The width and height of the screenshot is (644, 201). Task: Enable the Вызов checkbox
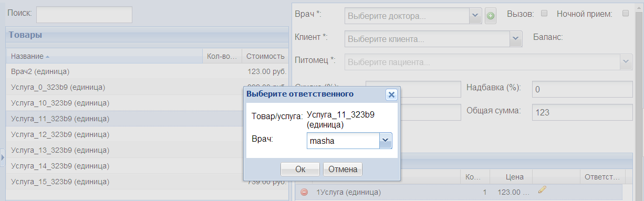544,14
